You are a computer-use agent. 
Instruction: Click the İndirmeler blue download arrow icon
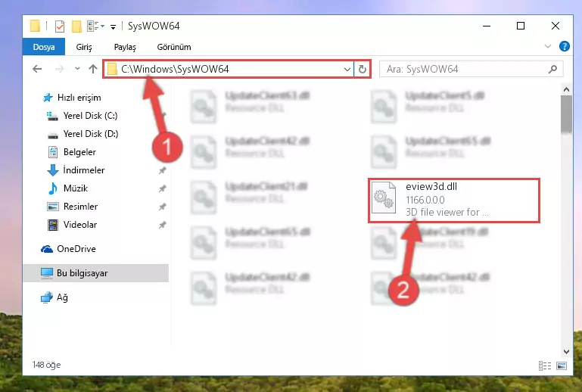(x=53, y=170)
